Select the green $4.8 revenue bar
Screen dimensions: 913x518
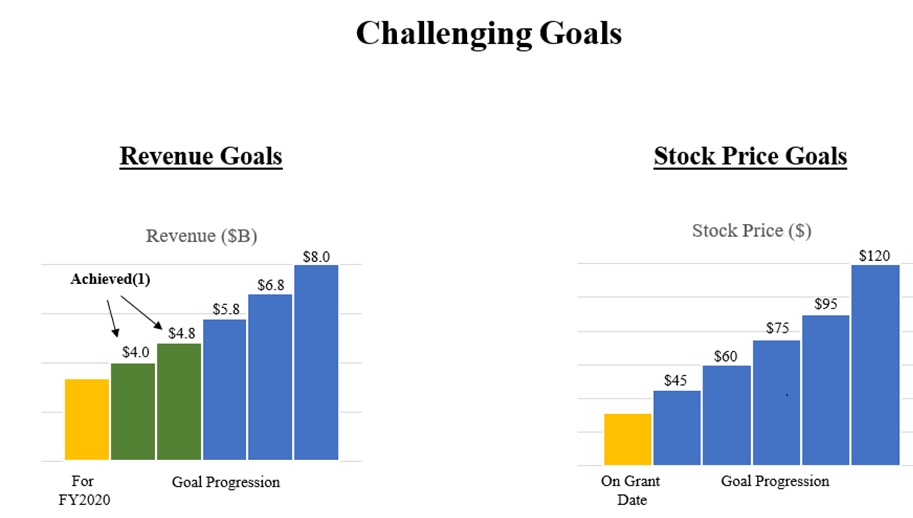[179, 402]
